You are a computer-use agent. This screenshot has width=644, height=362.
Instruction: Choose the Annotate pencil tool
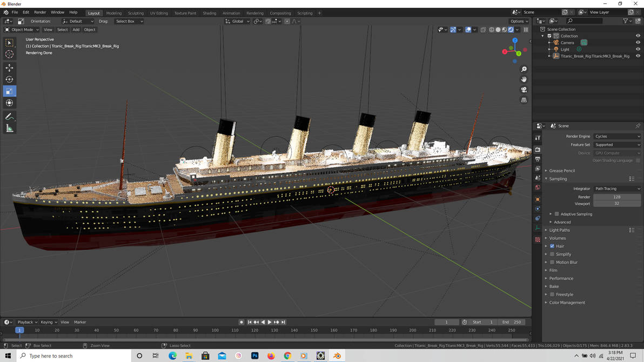(x=9, y=117)
